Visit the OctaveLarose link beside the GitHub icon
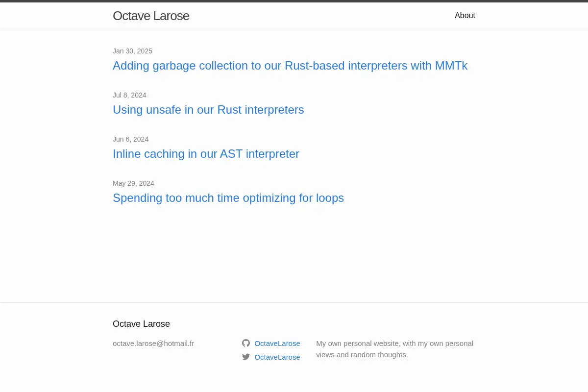The width and height of the screenshot is (588, 392). point(277,343)
